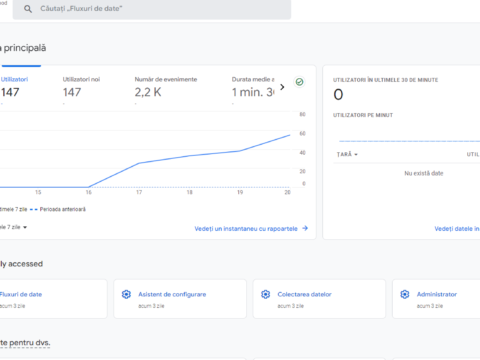Click the gear icon on Administrator card
The width and height of the screenshot is (480, 360).
point(405,294)
